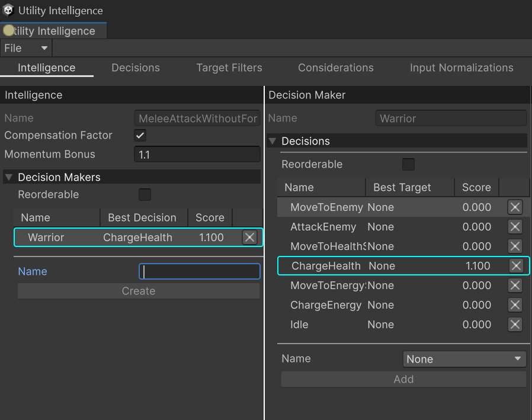Click the Decisions list Score column header
The width and height of the screenshot is (532, 420).
click(476, 187)
